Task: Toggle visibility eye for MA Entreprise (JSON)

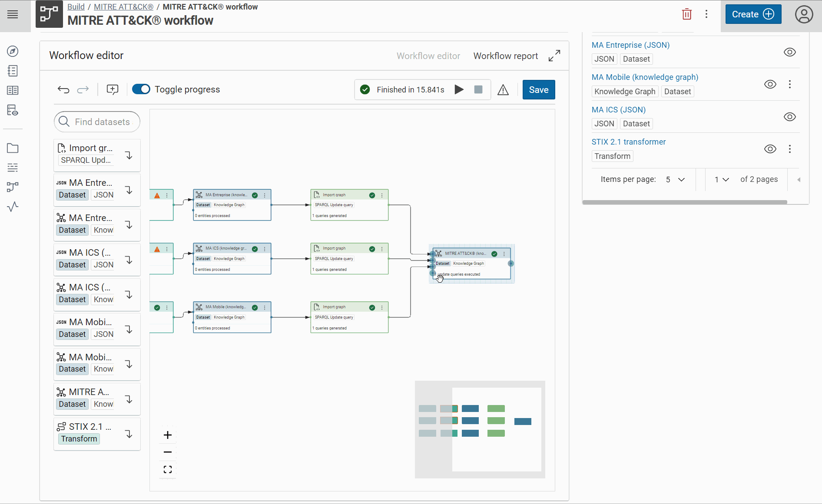Action: tap(789, 52)
